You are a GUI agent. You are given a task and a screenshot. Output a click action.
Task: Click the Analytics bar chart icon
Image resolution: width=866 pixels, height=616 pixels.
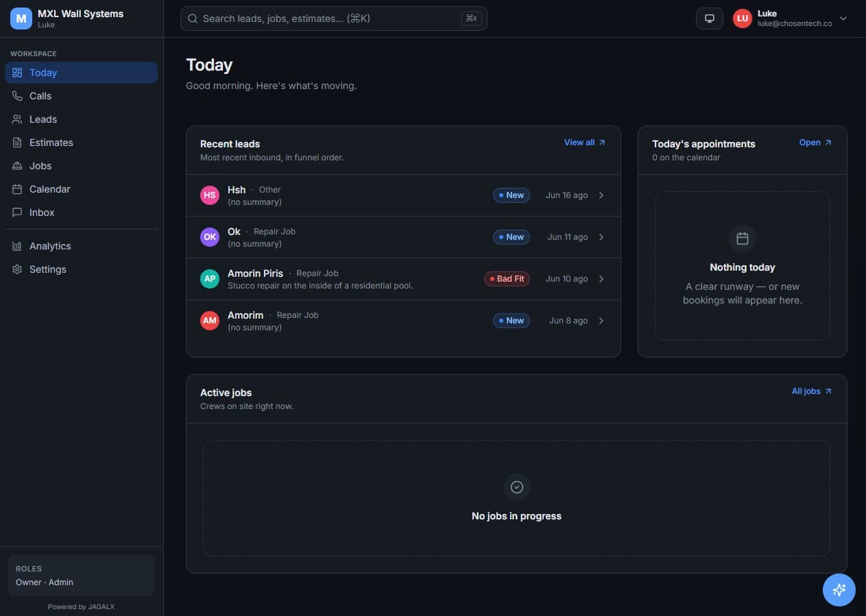[17, 246]
